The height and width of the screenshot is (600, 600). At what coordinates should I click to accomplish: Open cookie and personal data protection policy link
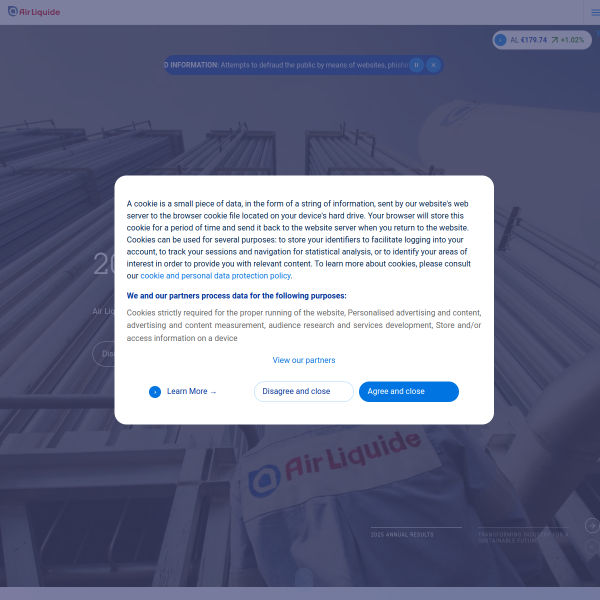[x=216, y=276]
